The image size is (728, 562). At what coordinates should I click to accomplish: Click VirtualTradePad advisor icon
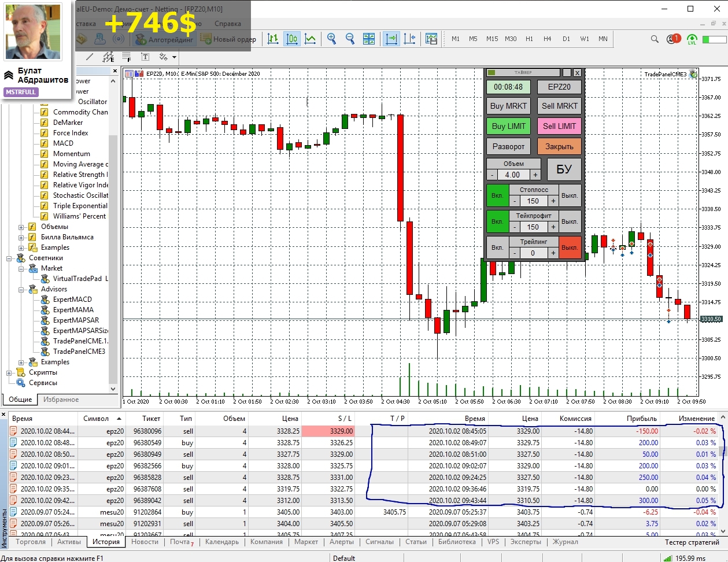pos(45,279)
